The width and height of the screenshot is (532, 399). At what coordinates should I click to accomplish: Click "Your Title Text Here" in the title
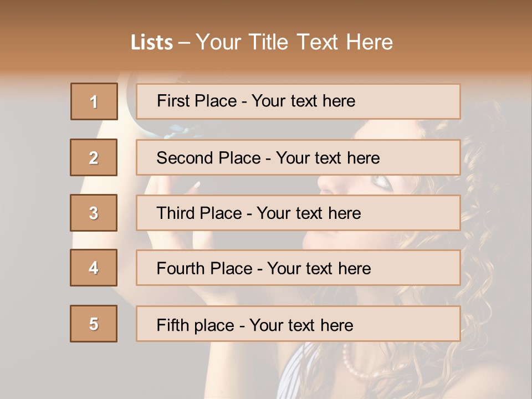click(294, 42)
